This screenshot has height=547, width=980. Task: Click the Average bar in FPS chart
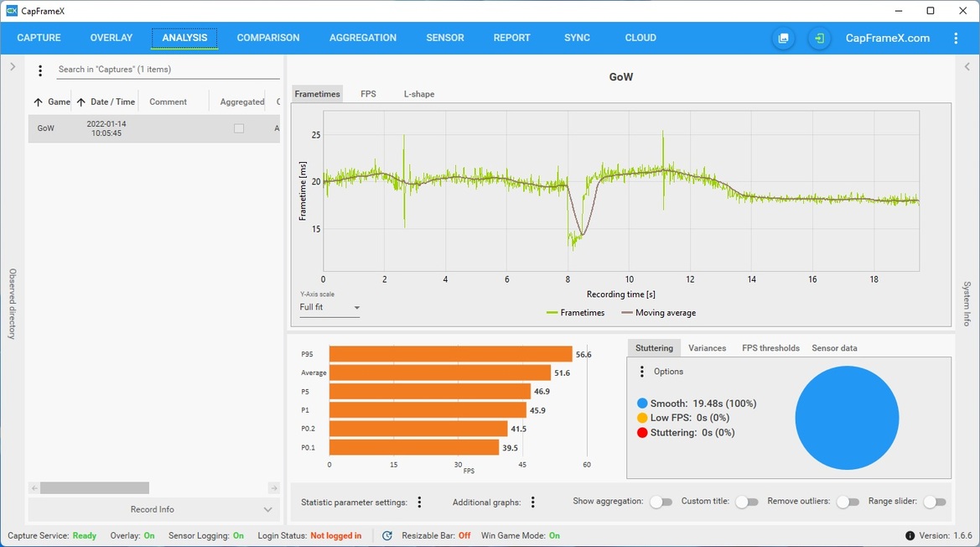click(440, 372)
